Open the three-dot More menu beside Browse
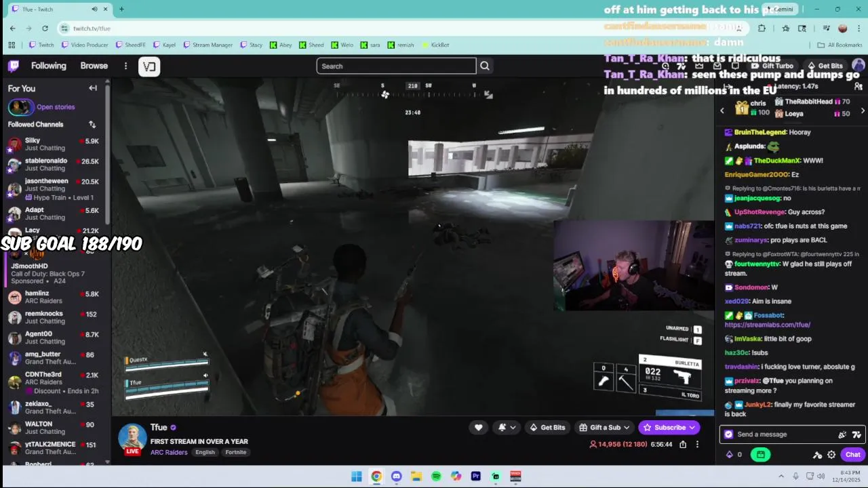868x488 pixels. point(125,66)
